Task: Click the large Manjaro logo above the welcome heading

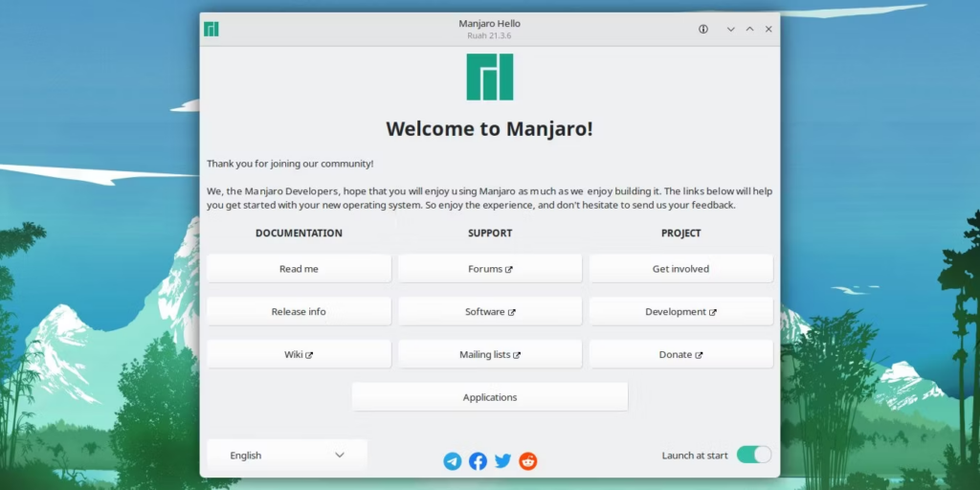Action: pos(490,77)
